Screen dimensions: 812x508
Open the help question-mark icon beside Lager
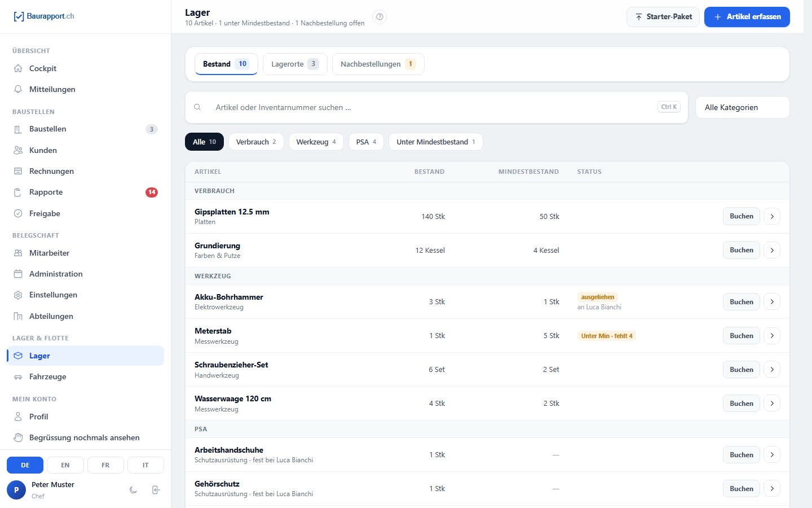(x=380, y=17)
